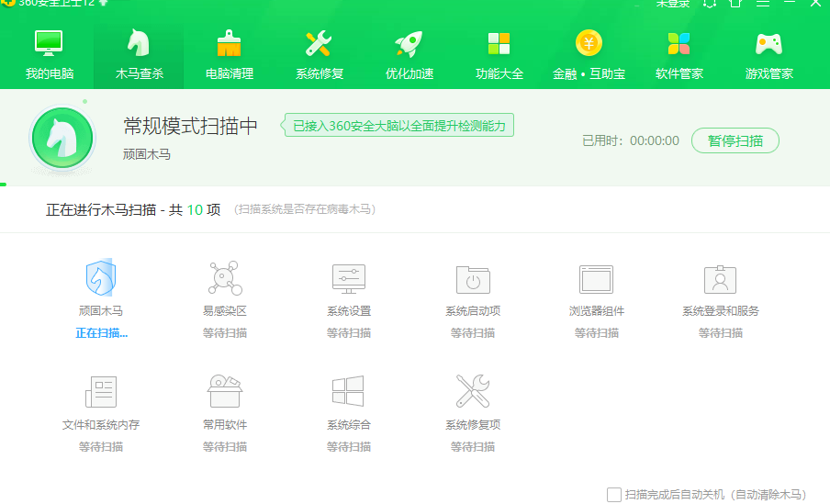Screen dimensions: 830x504
Task: Click 未登录 to log in
Action: coord(672,4)
